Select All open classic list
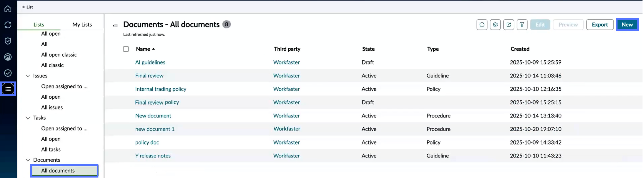Viewport: 644px width, 178px height. [59, 55]
